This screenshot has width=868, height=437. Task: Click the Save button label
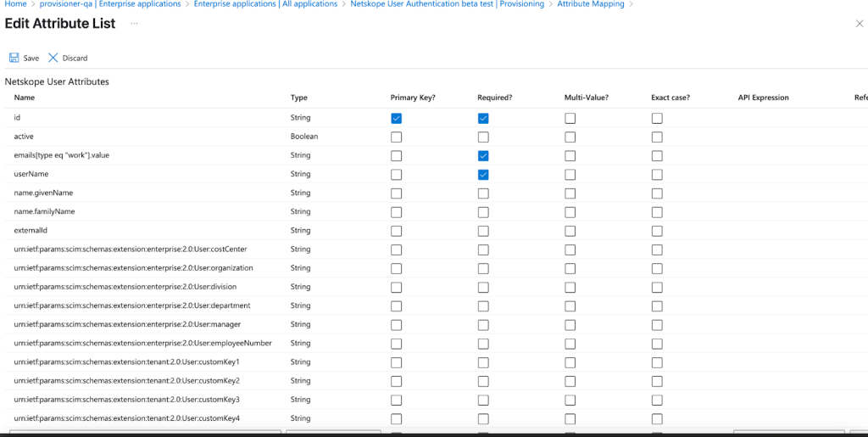point(31,59)
